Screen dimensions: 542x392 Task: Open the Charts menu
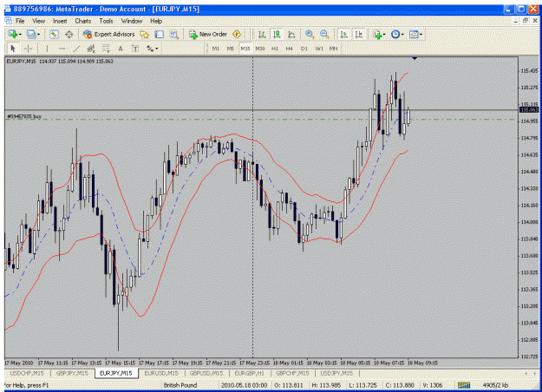pyautogui.click(x=83, y=21)
